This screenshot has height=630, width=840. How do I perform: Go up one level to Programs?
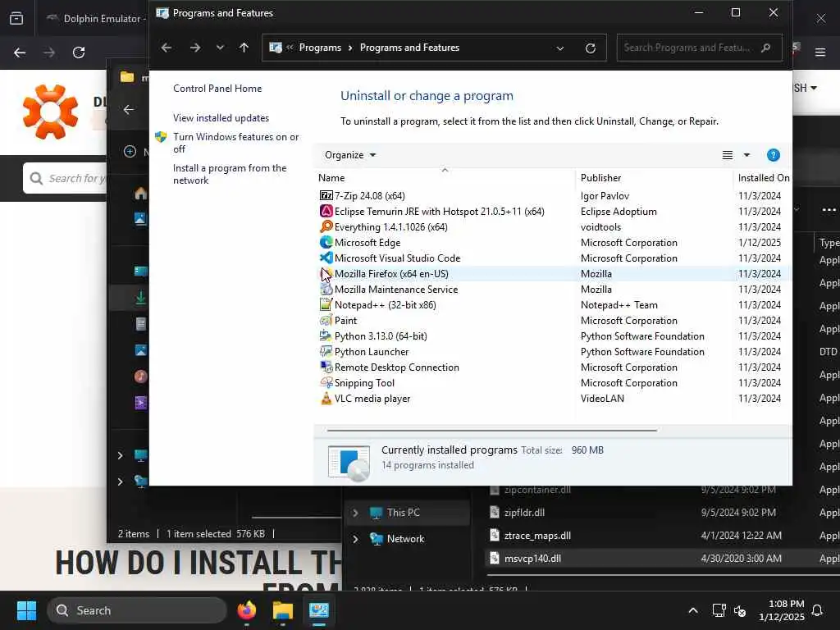coord(244,48)
